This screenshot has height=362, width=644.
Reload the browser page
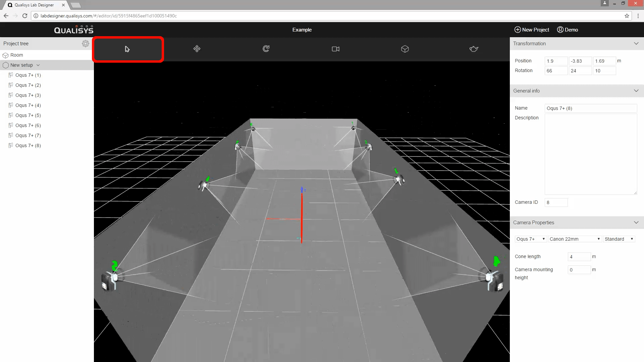coord(25,16)
